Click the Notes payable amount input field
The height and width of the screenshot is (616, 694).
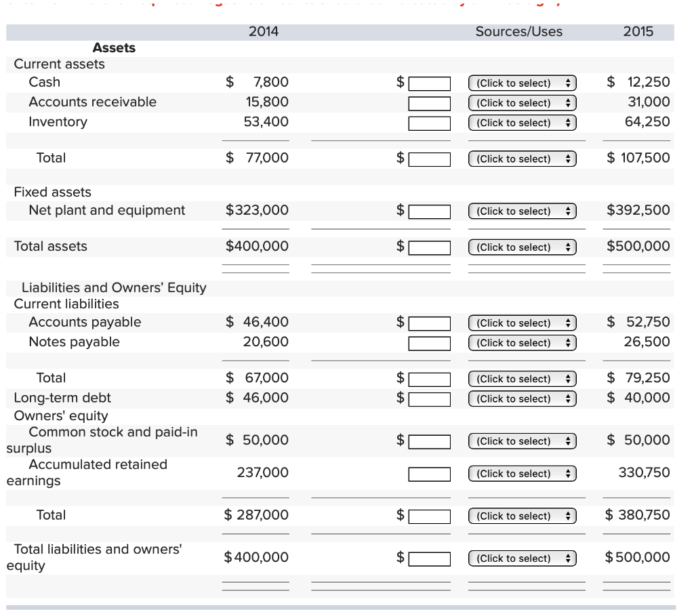point(429,344)
